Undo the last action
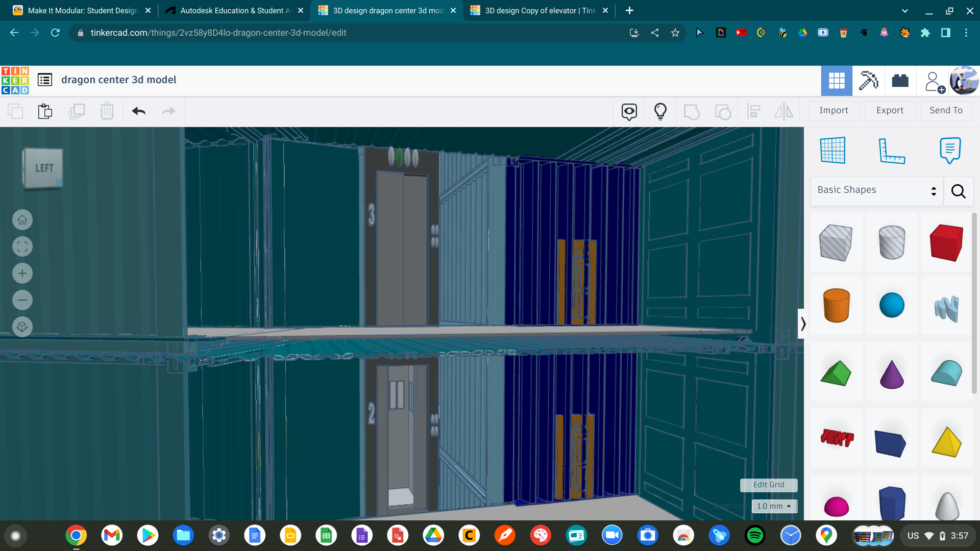 (139, 111)
